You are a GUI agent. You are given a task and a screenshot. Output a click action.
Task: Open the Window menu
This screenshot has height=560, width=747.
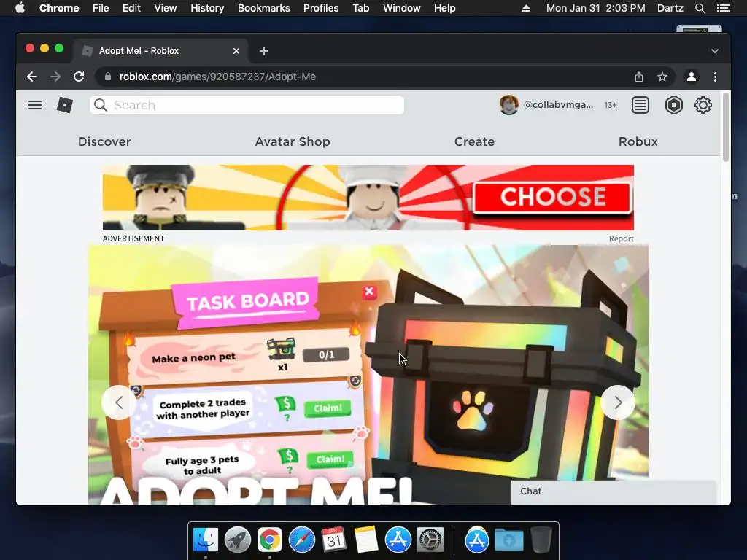tap(402, 8)
